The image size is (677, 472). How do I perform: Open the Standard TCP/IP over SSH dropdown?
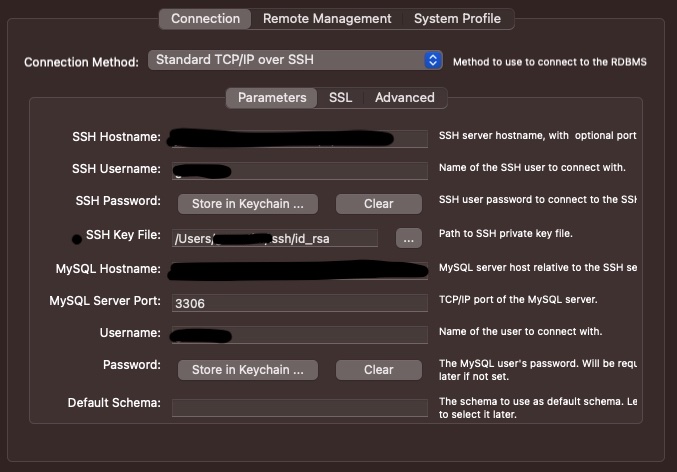(295, 60)
